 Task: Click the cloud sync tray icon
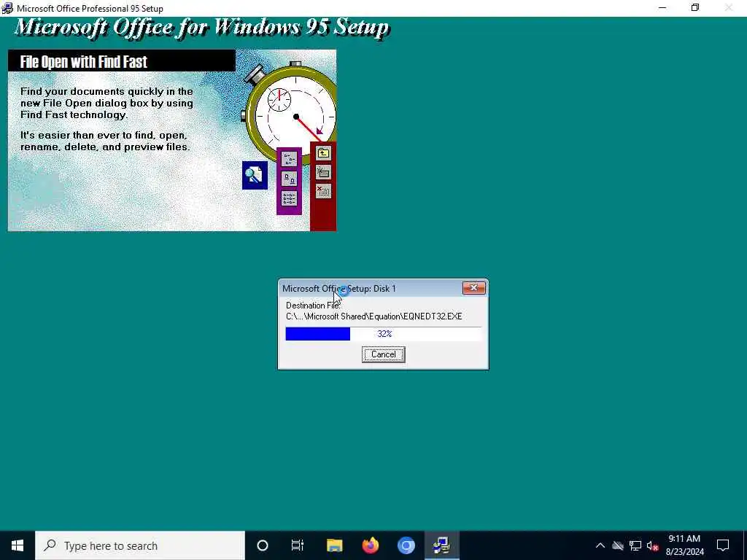618,545
